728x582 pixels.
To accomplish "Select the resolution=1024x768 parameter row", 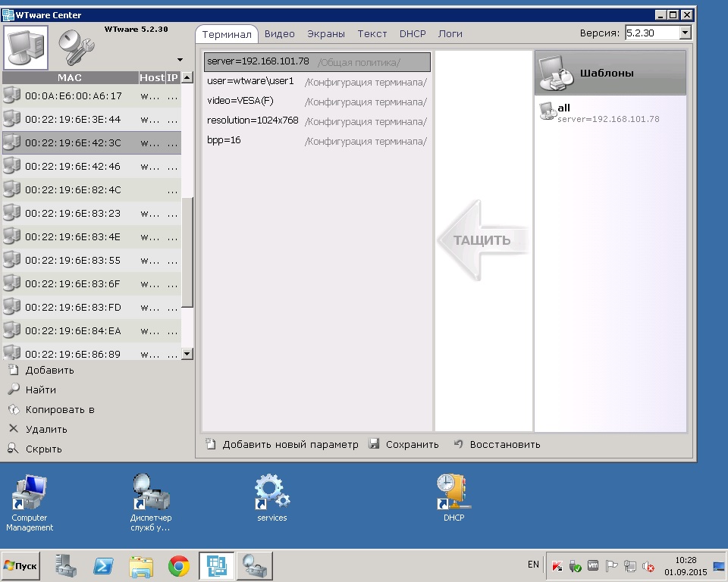I will pos(253,121).
